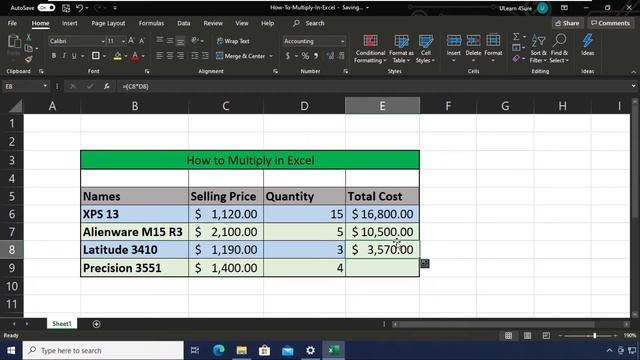Select cell with $ 3,570.00
The height and width of the screenshot is (360, 640).
pyautogui.click(x=382, y=249)
